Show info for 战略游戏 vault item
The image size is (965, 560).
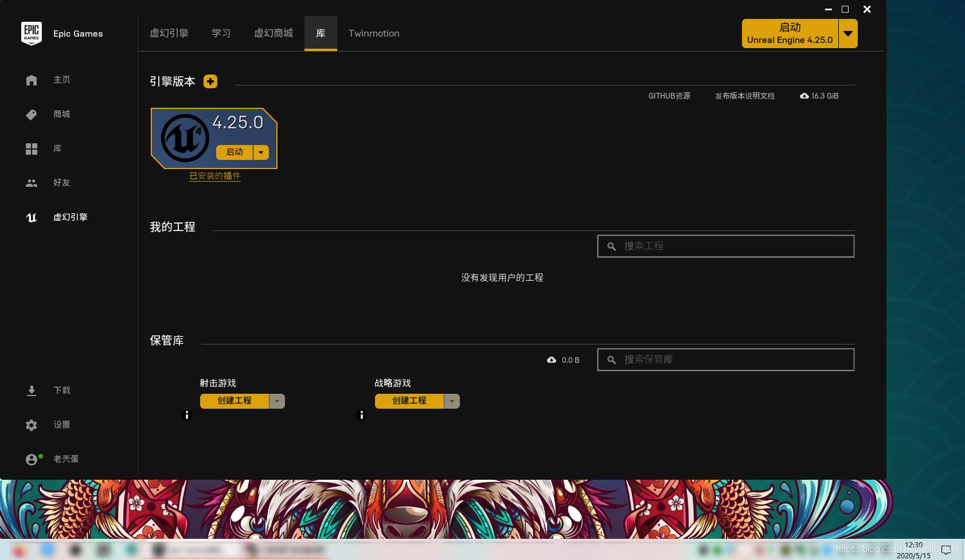pos(361,415)
